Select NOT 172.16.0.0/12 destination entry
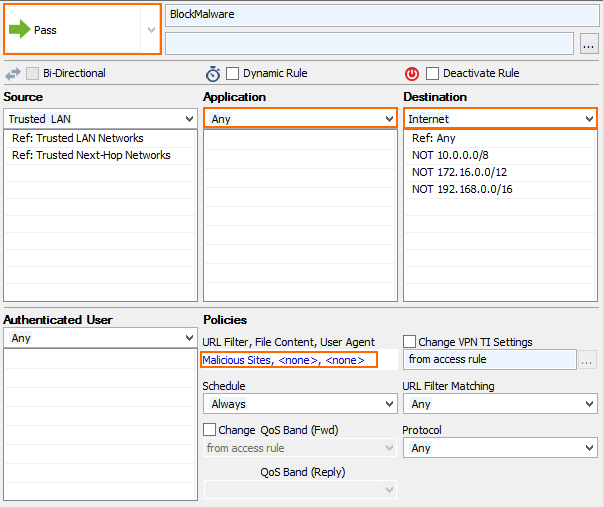This screenshot has width=604, height=507. [x=500, y=172]
